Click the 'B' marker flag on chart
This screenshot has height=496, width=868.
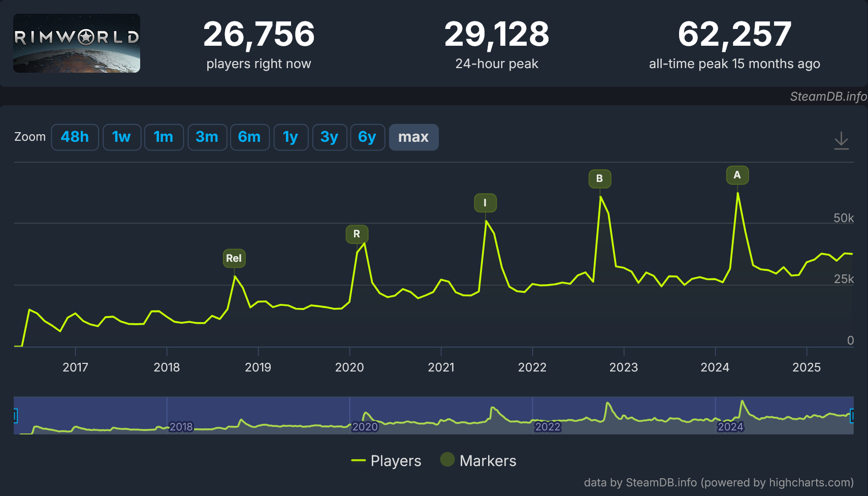click(599, 178)
